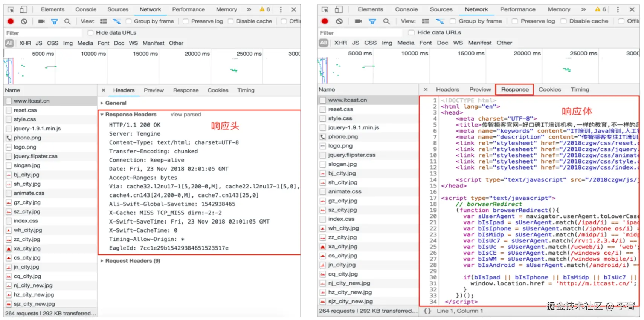Clear network log in right DevTools
644x320 pixels.
click(339, 21)
